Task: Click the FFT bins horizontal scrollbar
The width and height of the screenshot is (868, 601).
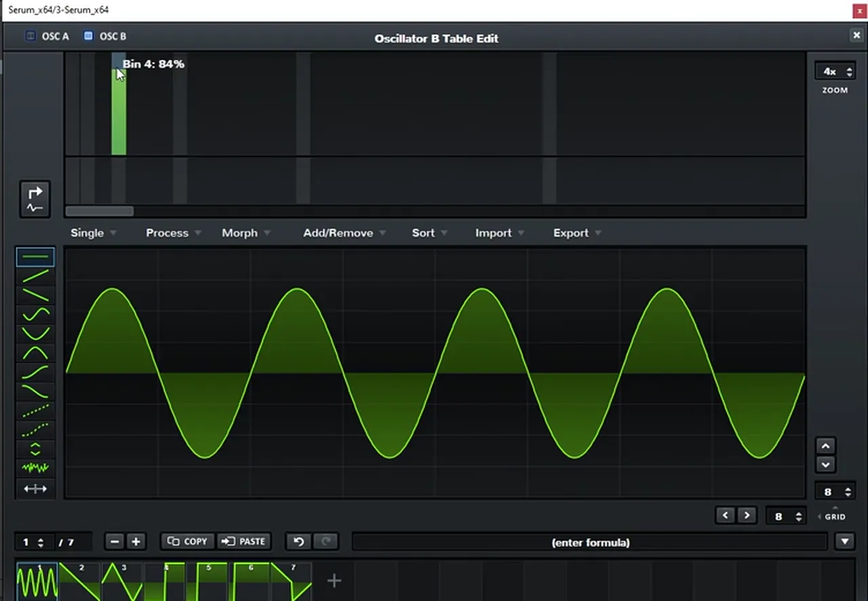Action: pos(100,211)
